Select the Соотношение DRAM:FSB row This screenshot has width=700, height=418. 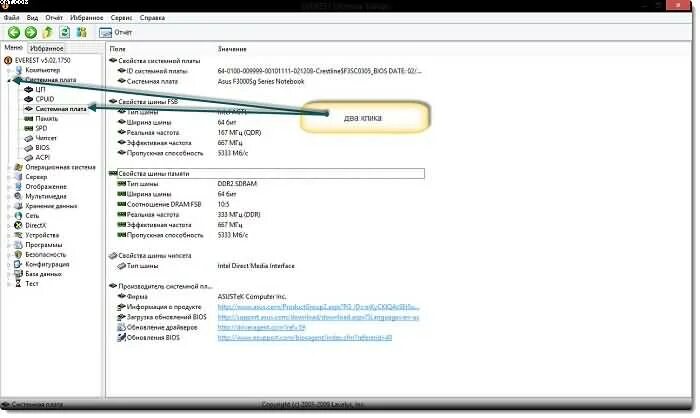tap(164, 205)
